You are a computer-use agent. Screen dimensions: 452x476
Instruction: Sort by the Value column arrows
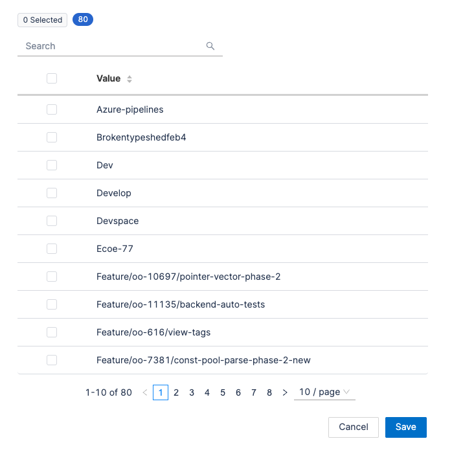(130, 79)
